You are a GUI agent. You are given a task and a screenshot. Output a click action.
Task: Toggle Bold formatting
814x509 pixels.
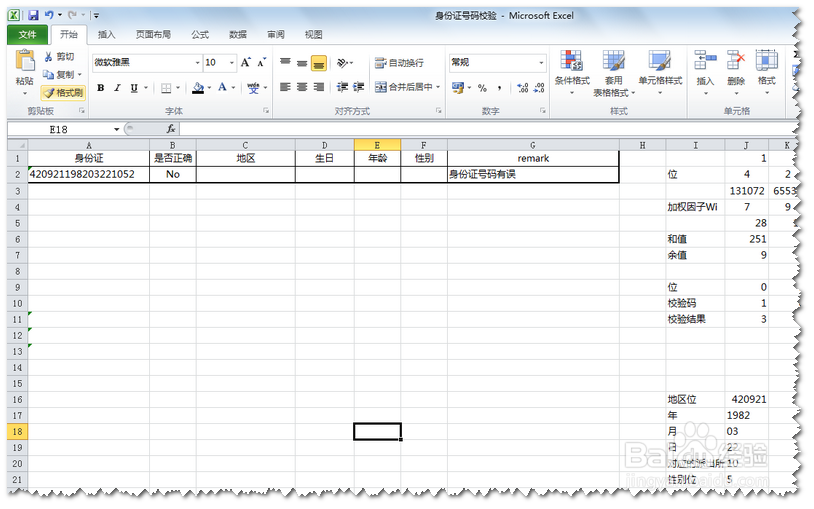click(x=101, y=88)
